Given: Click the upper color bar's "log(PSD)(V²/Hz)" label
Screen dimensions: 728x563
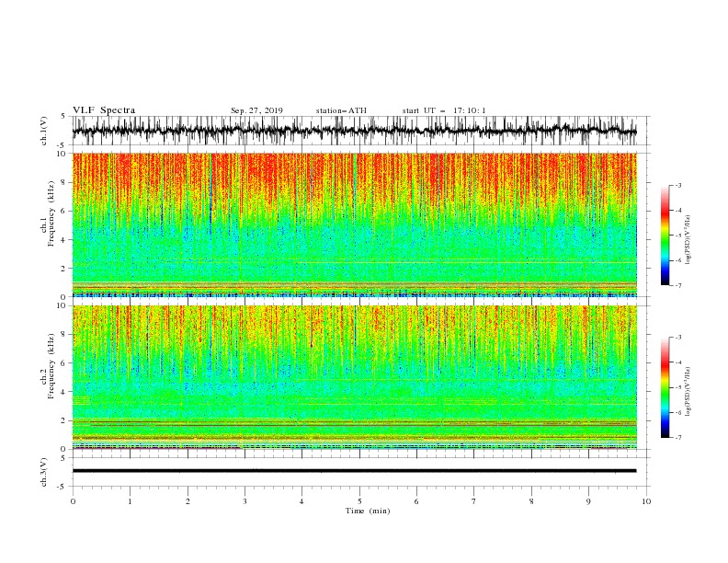Looking at the screenshot, I should tap(688, 240).
